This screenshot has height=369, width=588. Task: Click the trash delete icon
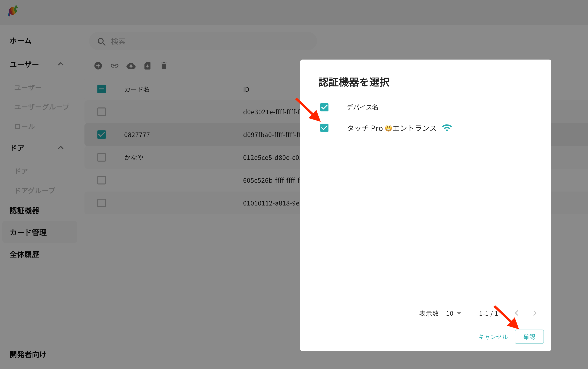[x=164, y=66]
